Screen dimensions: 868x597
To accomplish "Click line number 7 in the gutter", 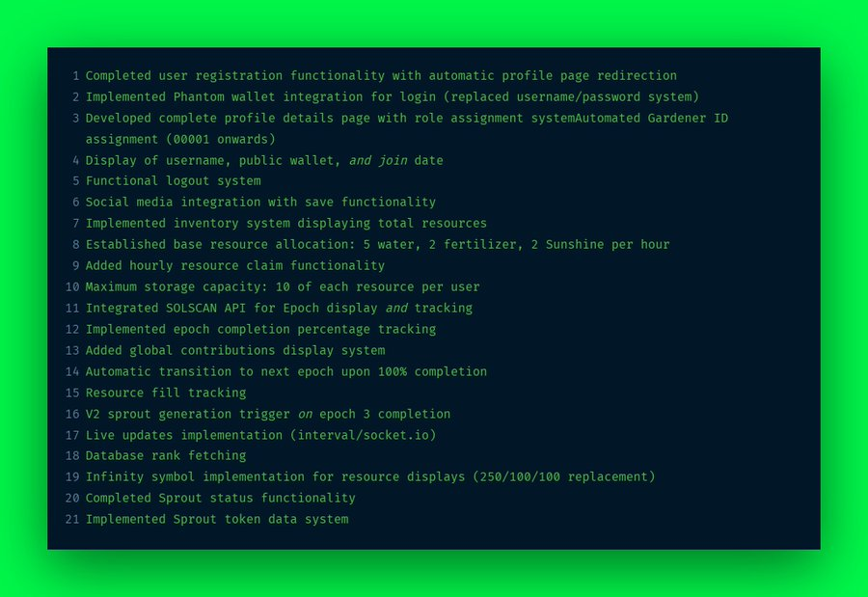I will click(76, 223).
